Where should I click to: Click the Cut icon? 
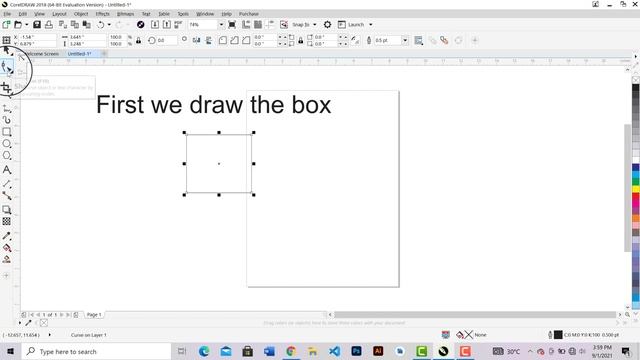(63, 24)
